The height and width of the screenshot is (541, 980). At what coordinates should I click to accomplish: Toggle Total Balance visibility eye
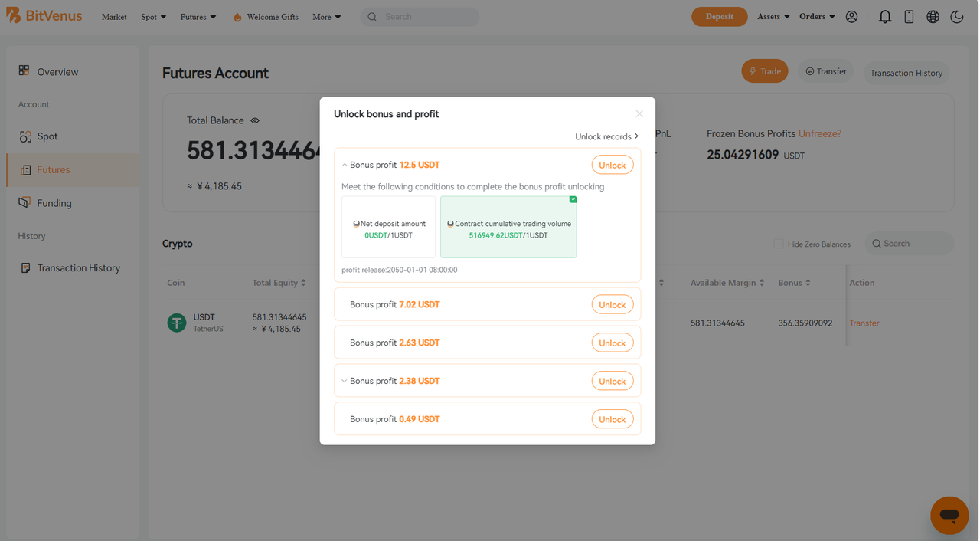(255, 120)
